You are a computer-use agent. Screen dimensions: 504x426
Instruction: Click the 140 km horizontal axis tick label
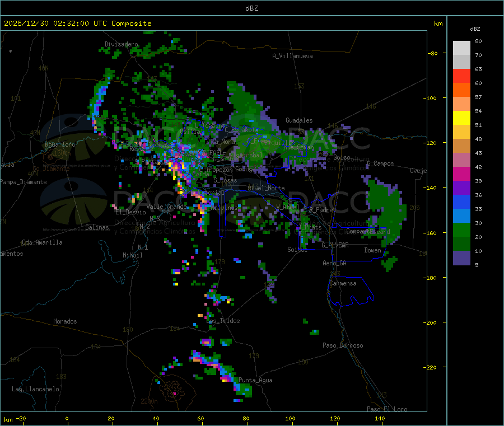380,418
